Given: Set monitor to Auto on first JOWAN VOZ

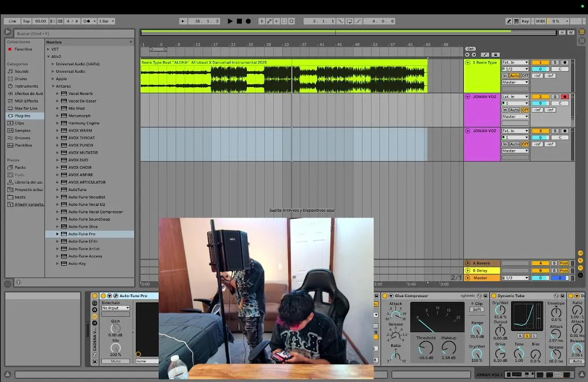Looking at the screenshot, I should click(515, 110).
